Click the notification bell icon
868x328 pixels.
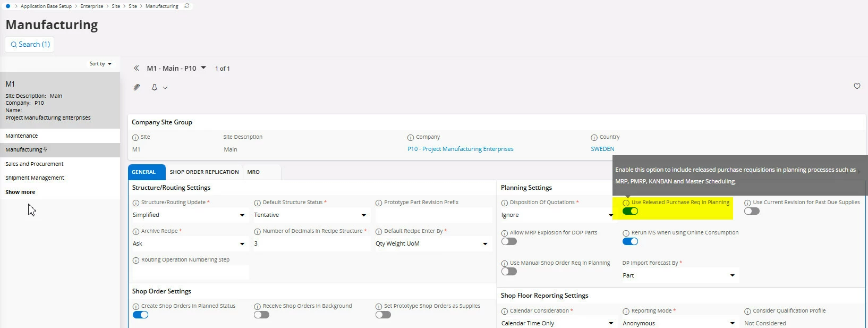[155, 87]
